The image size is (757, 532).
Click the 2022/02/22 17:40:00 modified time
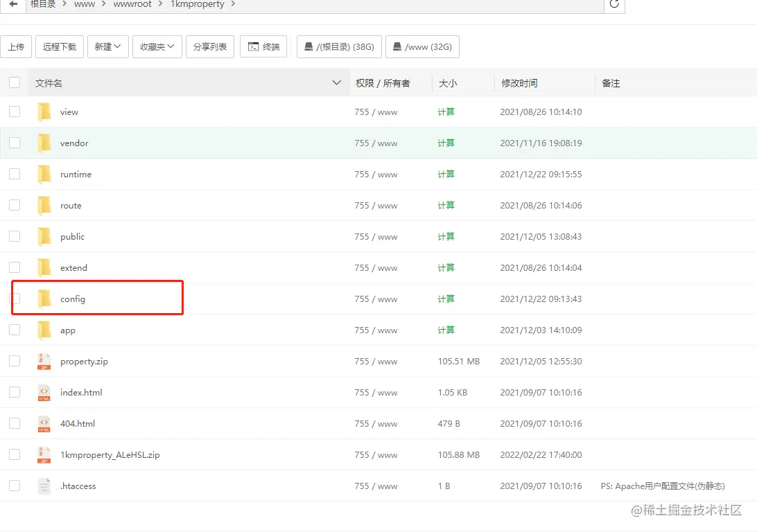pos(541,455)
